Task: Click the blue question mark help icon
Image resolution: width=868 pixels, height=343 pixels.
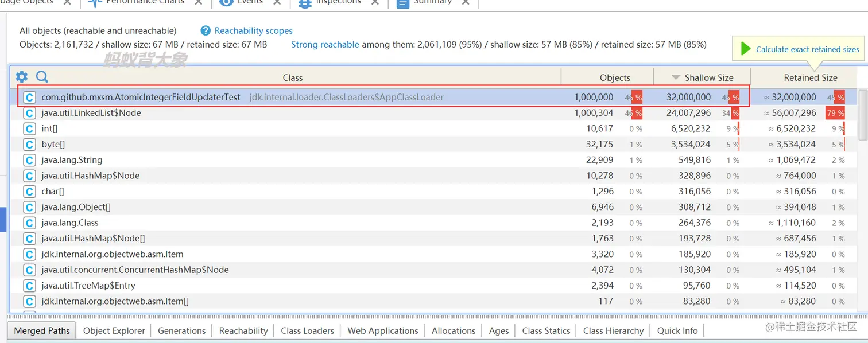Action: coord(206,30)
